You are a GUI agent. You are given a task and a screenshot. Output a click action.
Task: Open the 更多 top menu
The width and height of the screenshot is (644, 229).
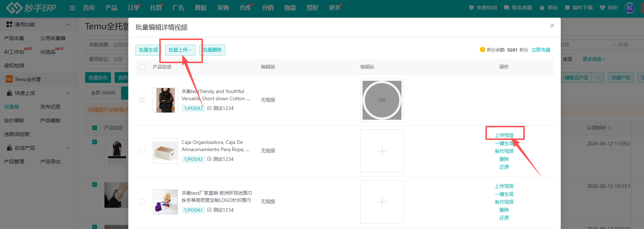334,8
